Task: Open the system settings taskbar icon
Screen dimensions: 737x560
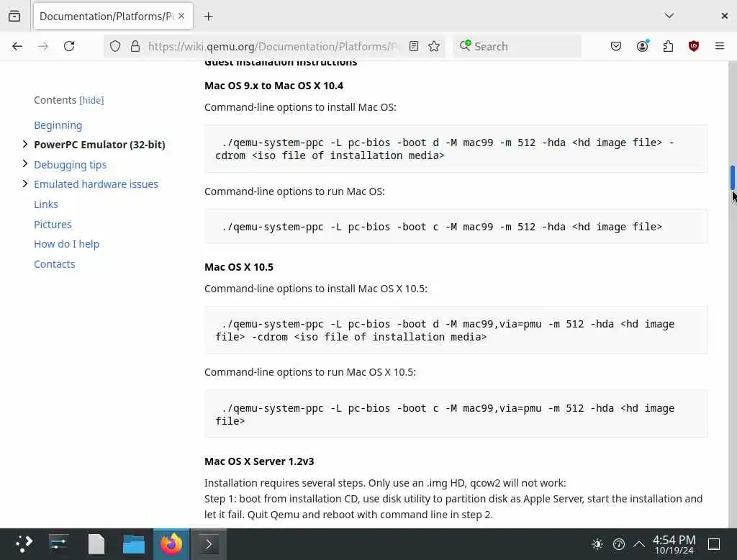Action: tap(58, 544)
